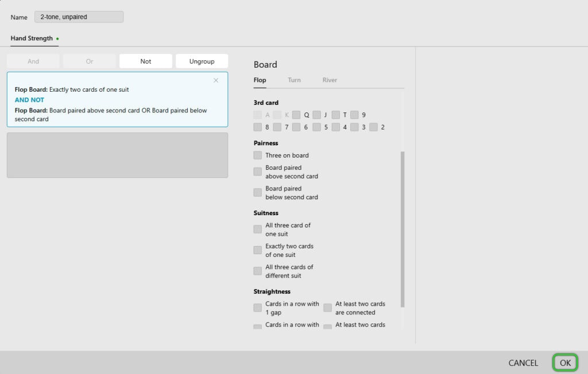
Task: Select Exactly two cards of one suit
Action: [x=258, y=250]
